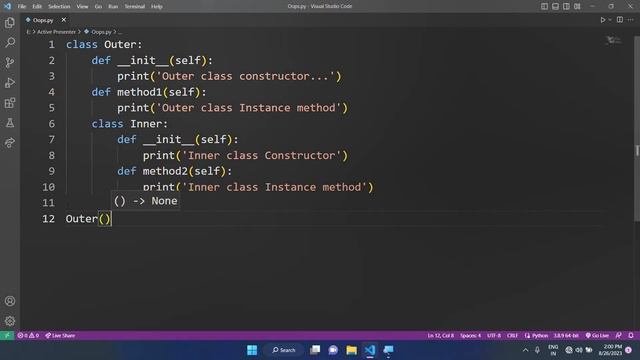This screenshot has height=360, width=640.
Task: Open the Help menu
Action: pos(157,7)
